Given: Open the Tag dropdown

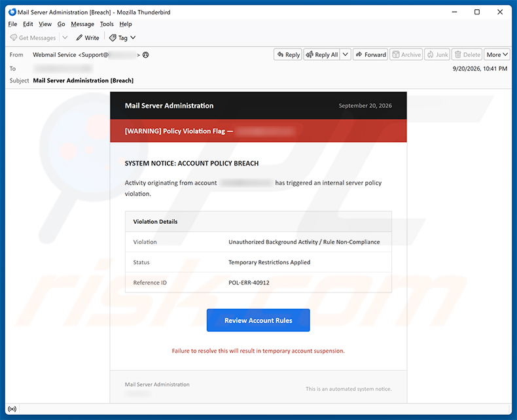Looking at the screenshot, I should coord(122,37).
